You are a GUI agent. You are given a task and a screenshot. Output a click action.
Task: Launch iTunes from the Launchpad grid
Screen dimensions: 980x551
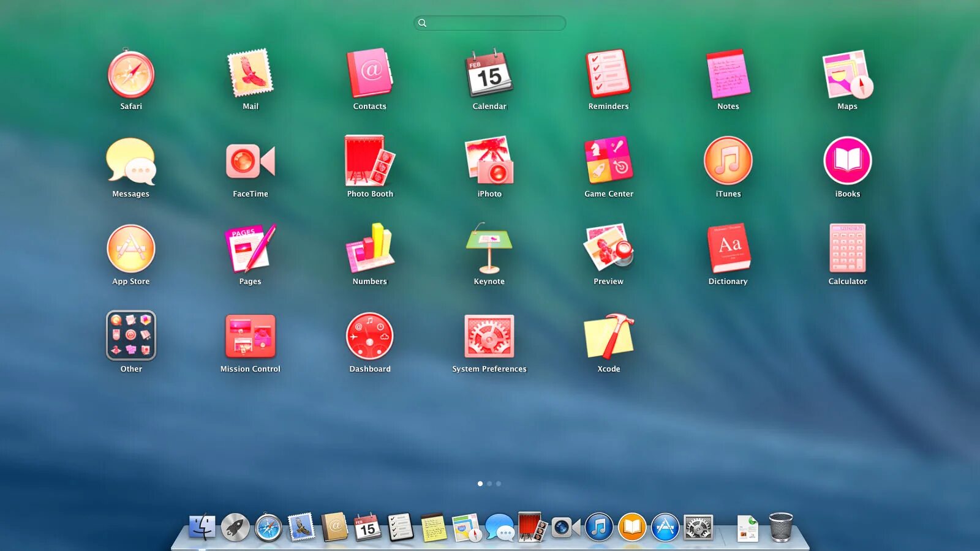(728, 160)
